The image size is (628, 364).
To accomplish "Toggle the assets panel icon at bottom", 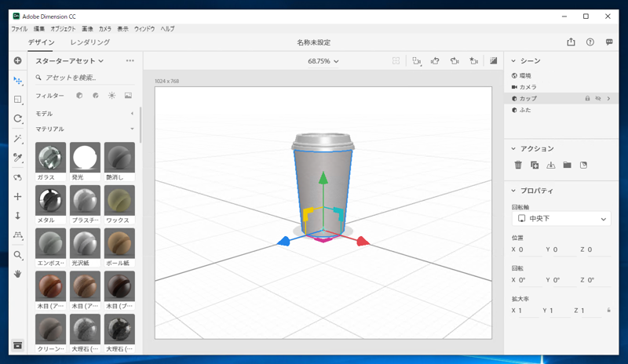I will pos(17,345).
